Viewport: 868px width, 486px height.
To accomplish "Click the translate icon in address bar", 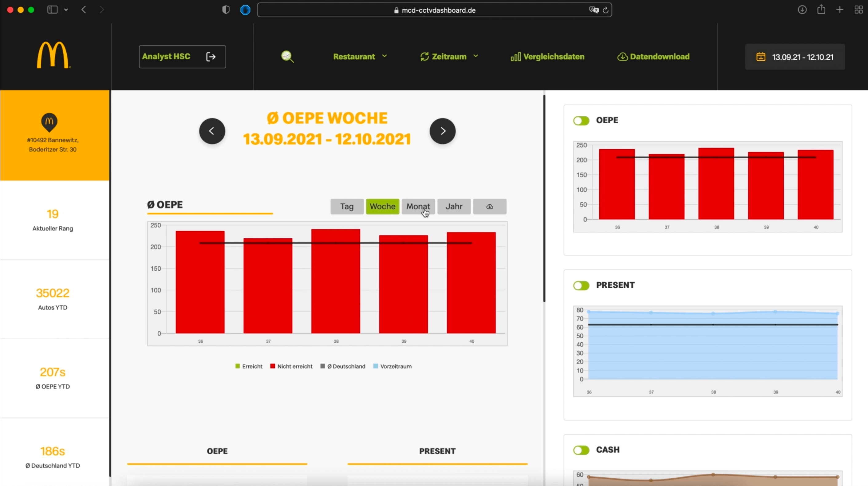I will 594,10.
